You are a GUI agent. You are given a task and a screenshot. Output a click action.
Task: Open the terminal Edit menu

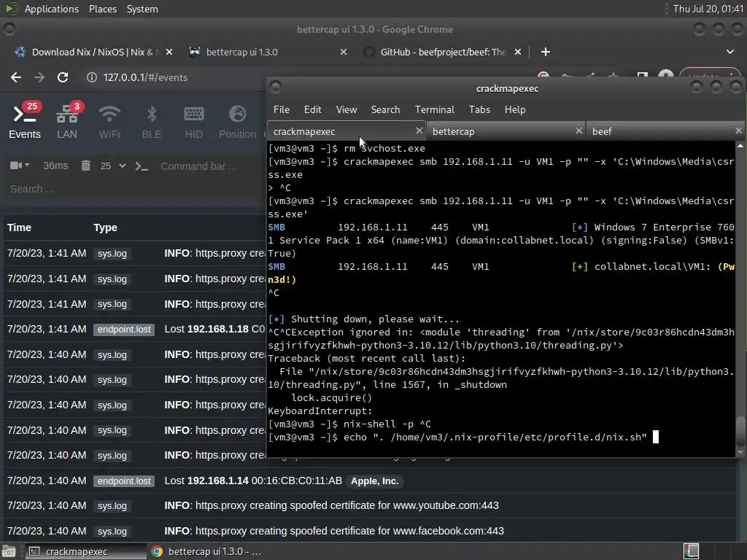(312, 109)
